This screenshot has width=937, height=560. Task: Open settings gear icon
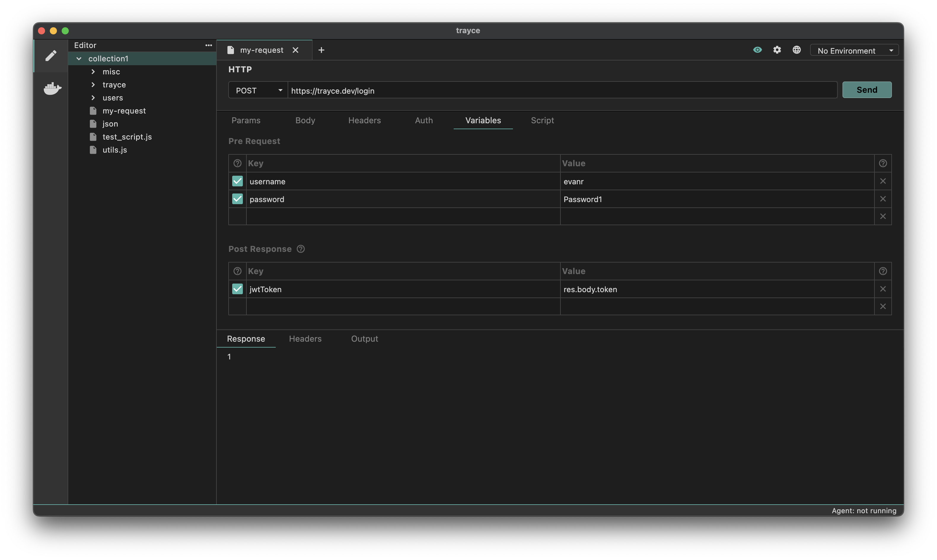pos(777,50)
